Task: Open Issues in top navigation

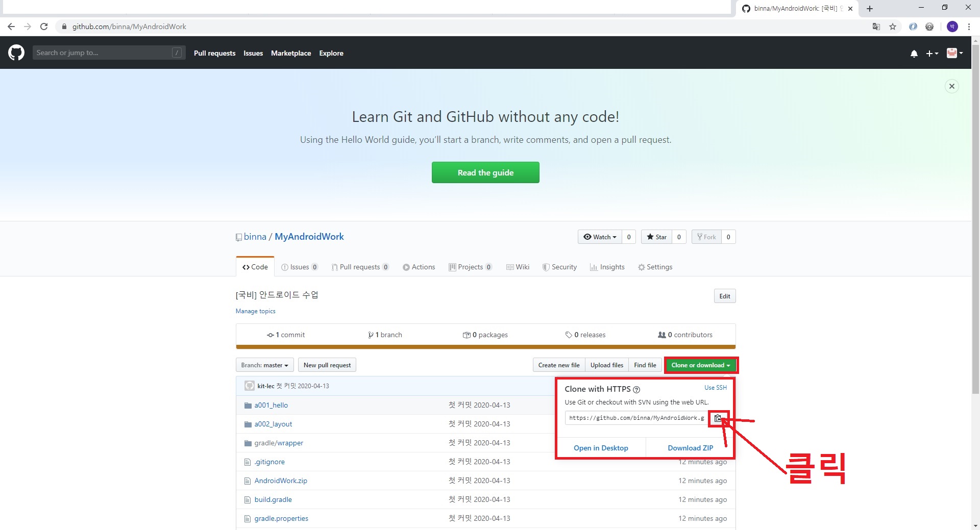Action: pos(253,53)
